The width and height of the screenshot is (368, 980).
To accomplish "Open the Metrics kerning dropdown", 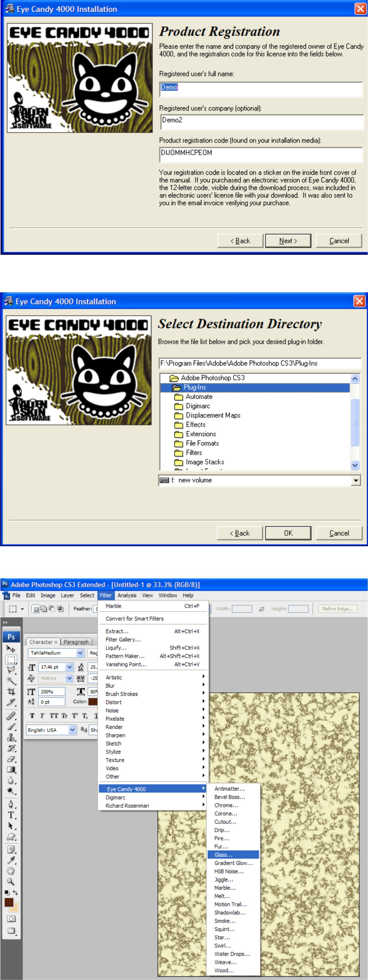I will pos(69,678).
